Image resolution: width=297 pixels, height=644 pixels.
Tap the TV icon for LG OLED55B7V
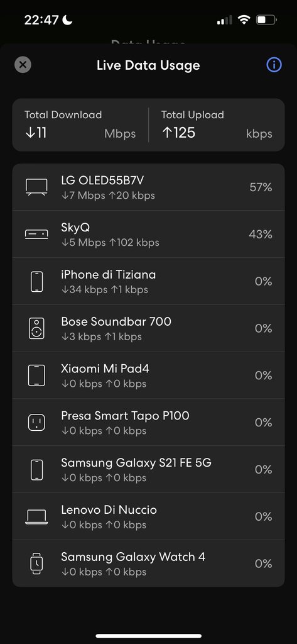(36, 187)
